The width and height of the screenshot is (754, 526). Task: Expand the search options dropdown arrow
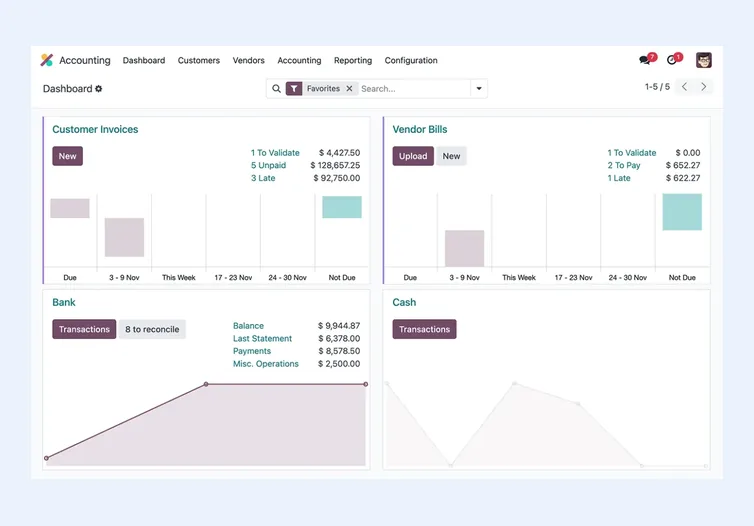pos(479,88)
